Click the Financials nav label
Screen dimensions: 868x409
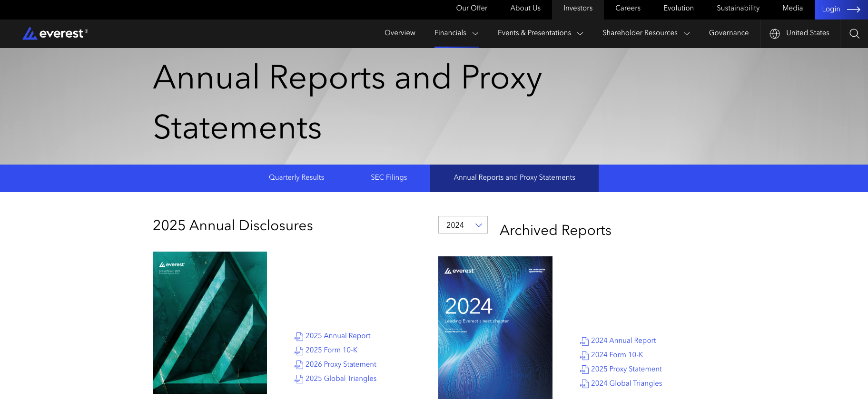(450, 33)
